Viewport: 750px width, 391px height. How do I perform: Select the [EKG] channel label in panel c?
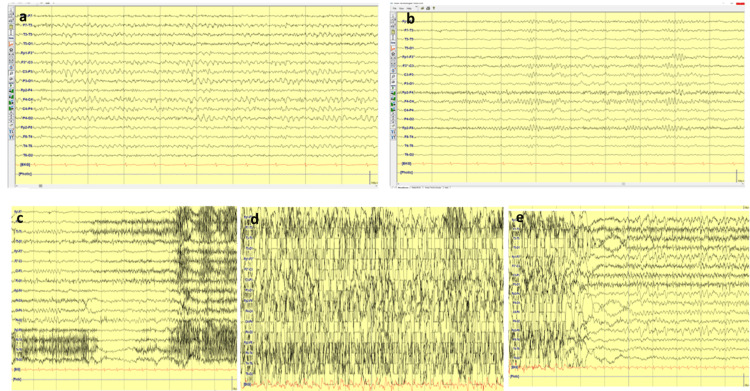coord(17,369)
